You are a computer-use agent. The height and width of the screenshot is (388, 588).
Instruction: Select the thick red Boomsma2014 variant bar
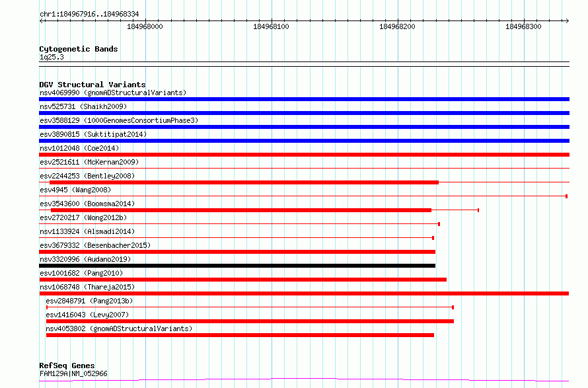(241, 210)
